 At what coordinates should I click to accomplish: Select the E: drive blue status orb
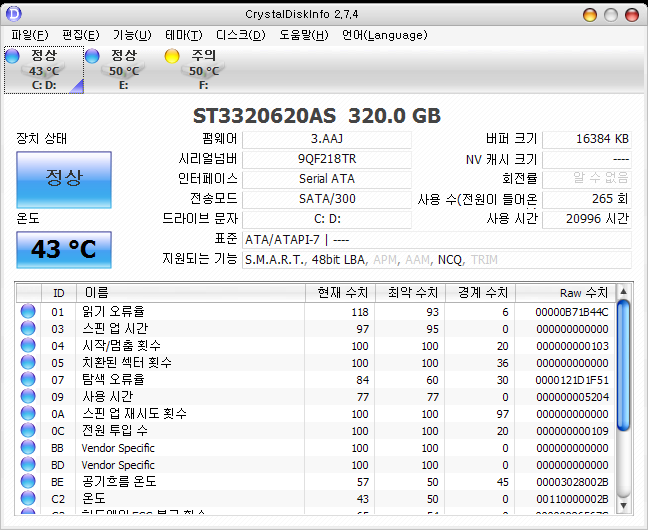(x=92, y=56)
